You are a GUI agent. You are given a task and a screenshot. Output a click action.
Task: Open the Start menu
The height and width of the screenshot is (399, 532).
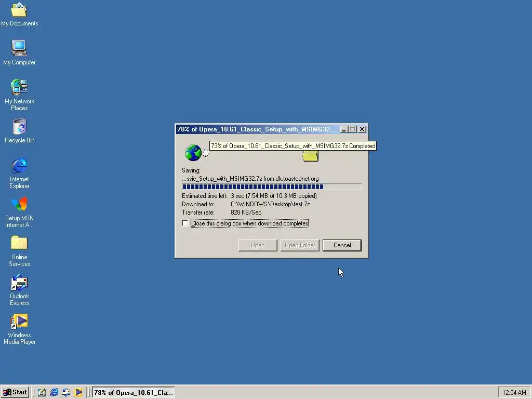(x=15, y=392)
